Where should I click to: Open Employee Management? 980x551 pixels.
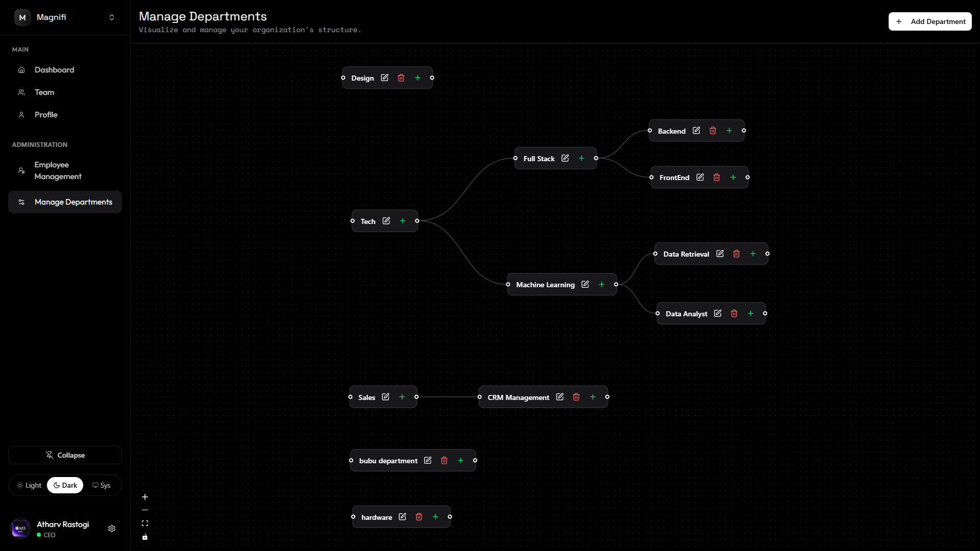point(58,170)
